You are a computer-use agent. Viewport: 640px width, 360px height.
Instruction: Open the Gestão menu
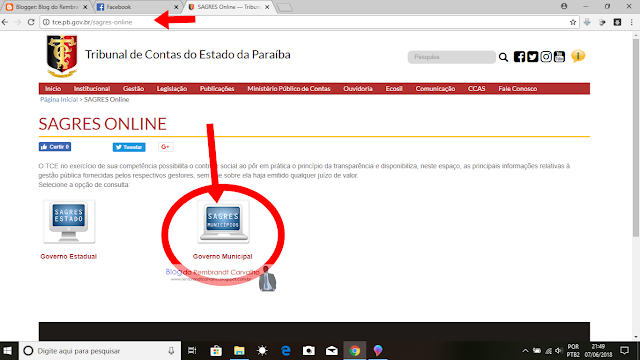coord(133,89)
